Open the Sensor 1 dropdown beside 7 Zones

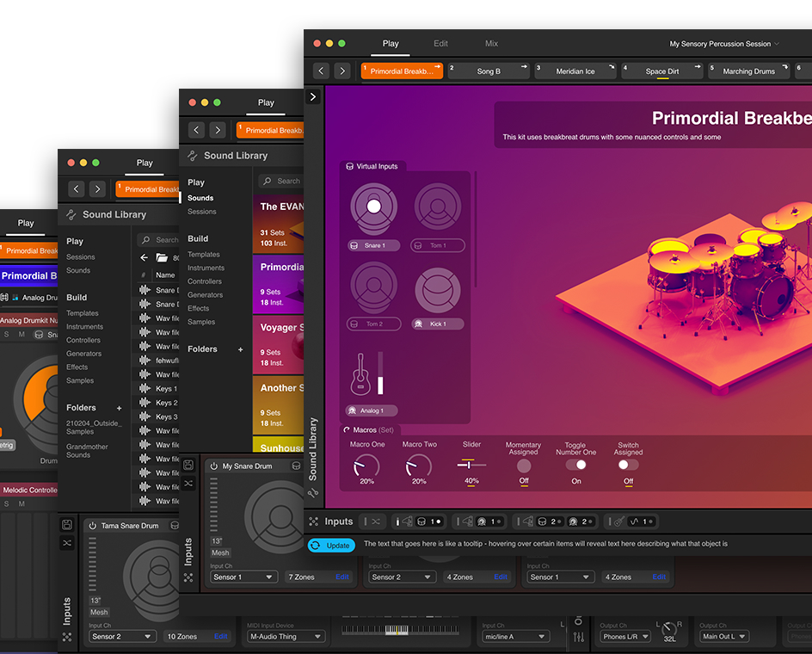[243, 577]
